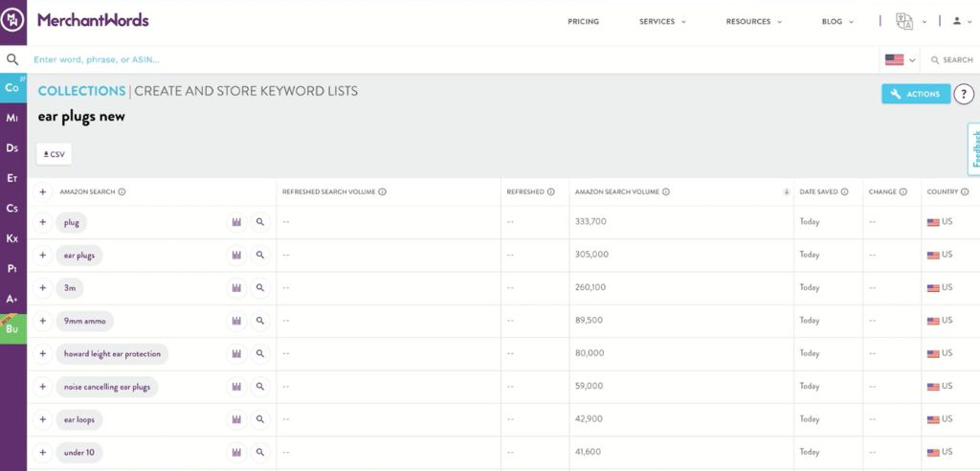The image size is (980, 471).
Task: Click the magnifier icon beside the search field
Action: (x=12, y=59)
